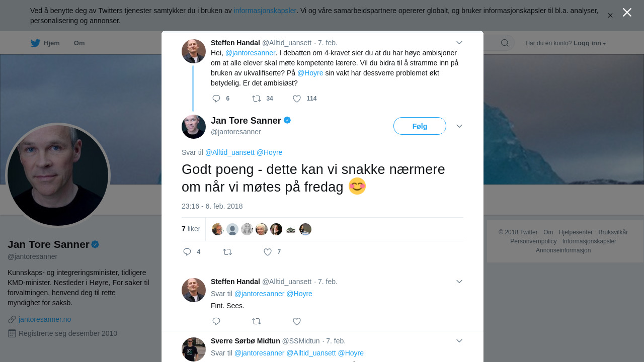Click the search magnifier icon

click(505, 43)
